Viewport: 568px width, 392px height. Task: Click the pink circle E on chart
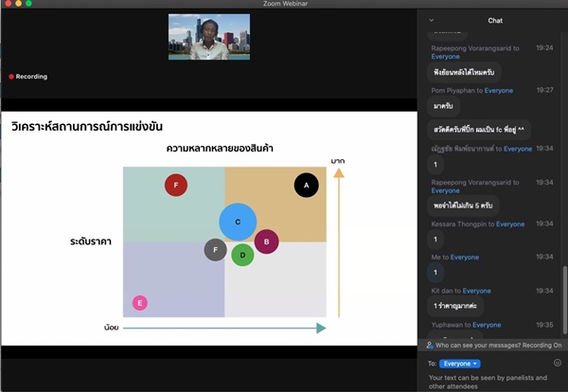coord(140,303)
